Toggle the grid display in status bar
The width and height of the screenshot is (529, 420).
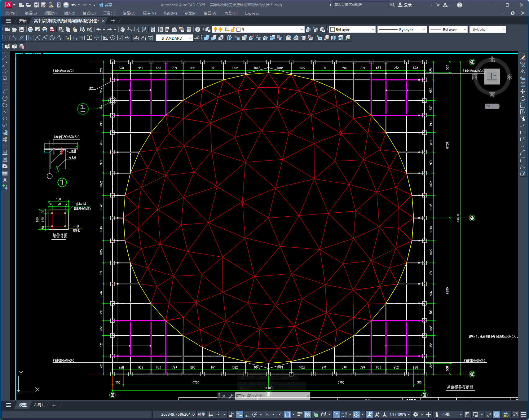click(211, 414)
